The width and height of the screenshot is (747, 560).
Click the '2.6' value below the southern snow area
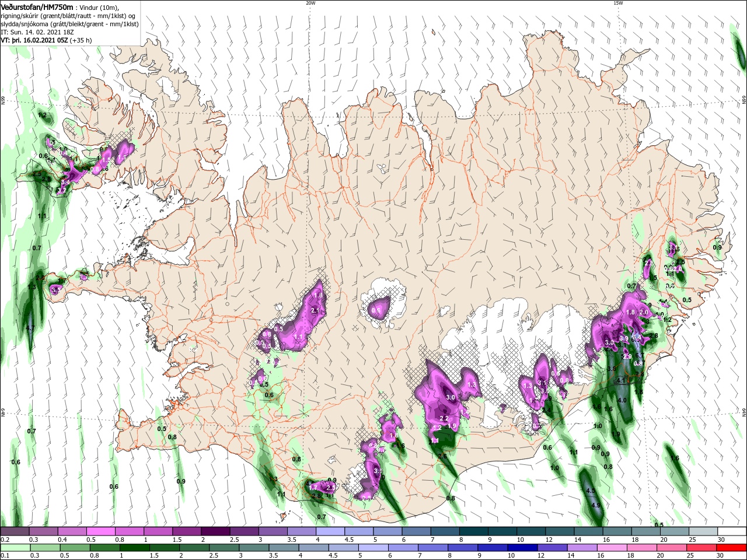[442, 456]
